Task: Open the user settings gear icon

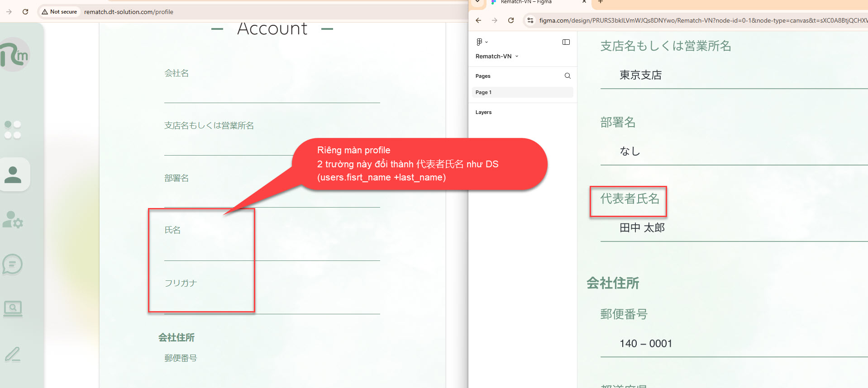Action: point(13,220)
